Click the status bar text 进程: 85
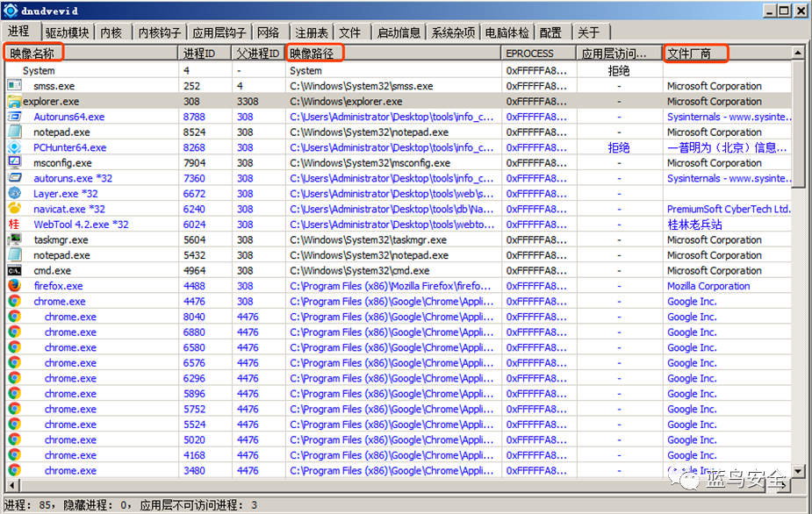812x514 pixels. tap(29, 504)
